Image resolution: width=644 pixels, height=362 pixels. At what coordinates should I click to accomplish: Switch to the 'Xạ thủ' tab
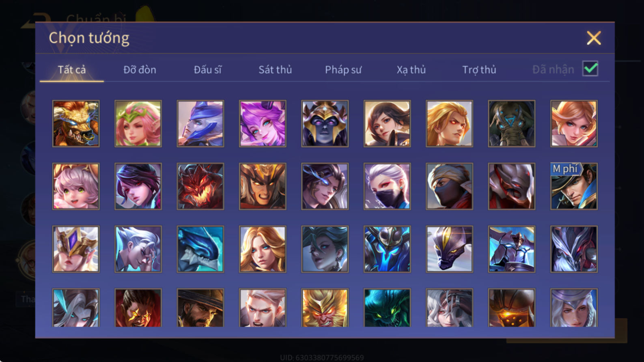411,69
